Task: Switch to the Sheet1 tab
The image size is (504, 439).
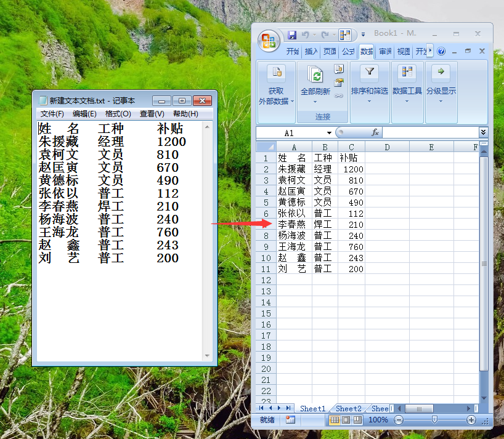Action: tap(313, 408)
